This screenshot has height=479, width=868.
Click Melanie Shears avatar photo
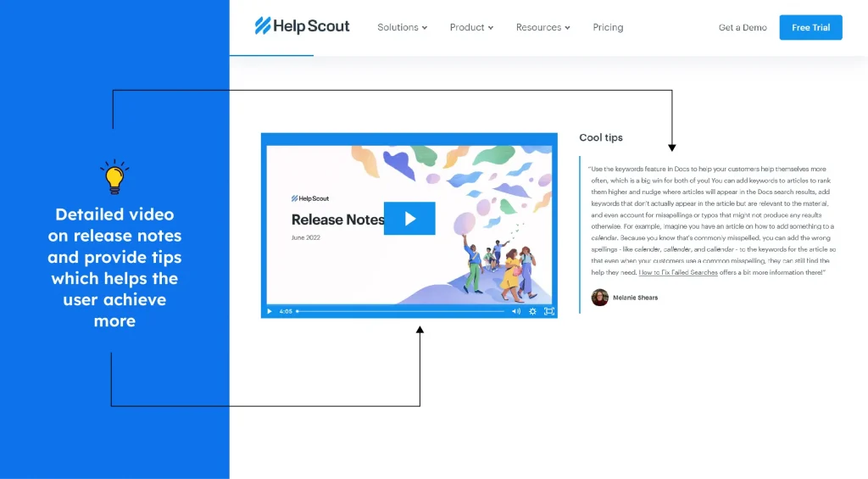(599, 298)
